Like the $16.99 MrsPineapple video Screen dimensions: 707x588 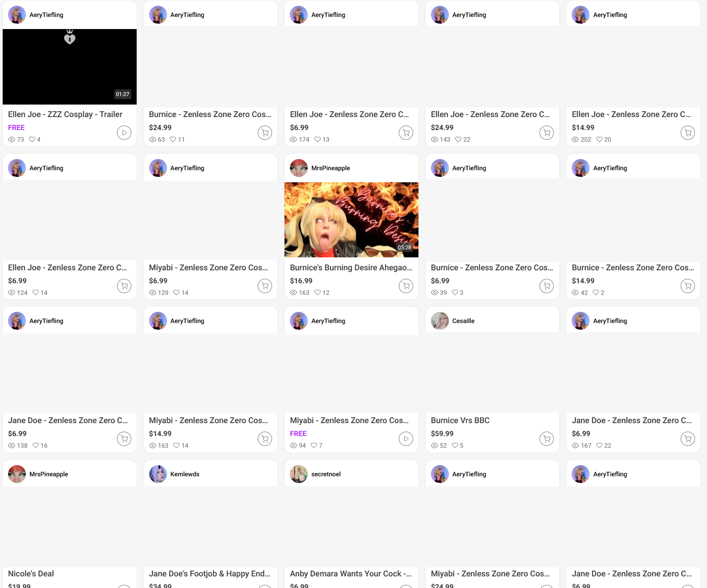pos(318,293)
